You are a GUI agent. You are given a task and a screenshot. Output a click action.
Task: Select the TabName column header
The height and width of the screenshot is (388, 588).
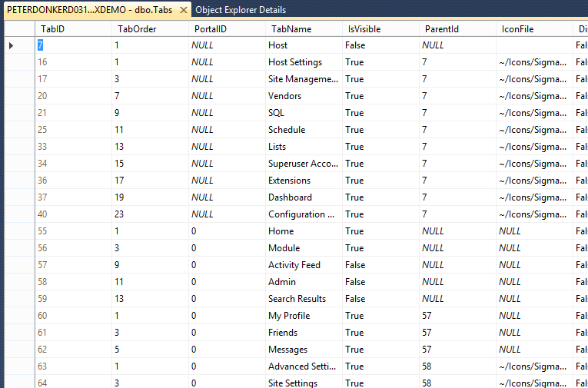pos(304,29)
